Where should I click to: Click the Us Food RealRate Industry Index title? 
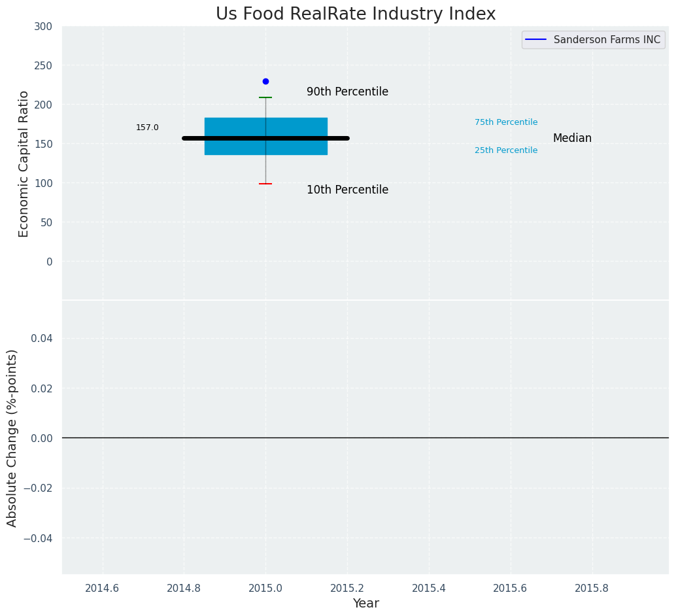pos(356,14)
